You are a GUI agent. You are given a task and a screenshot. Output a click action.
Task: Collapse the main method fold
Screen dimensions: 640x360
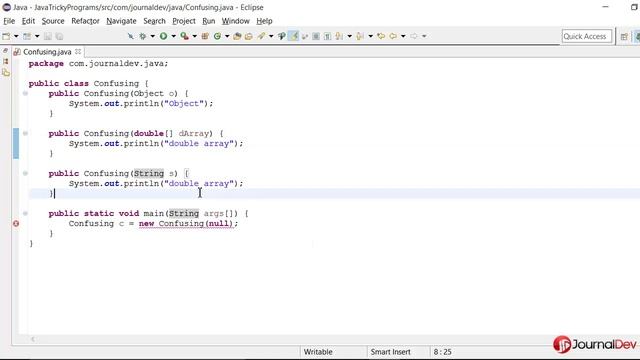[x=25, y=213]
